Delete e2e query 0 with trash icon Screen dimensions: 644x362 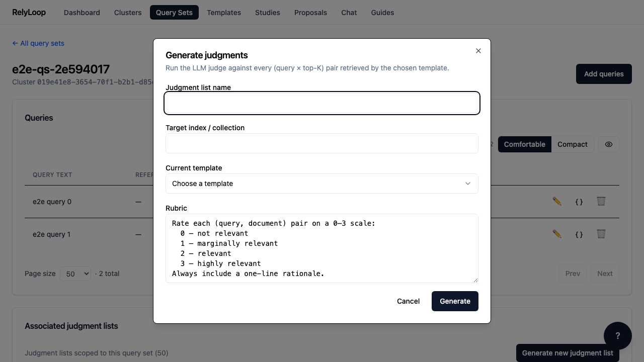coord(601,201)
